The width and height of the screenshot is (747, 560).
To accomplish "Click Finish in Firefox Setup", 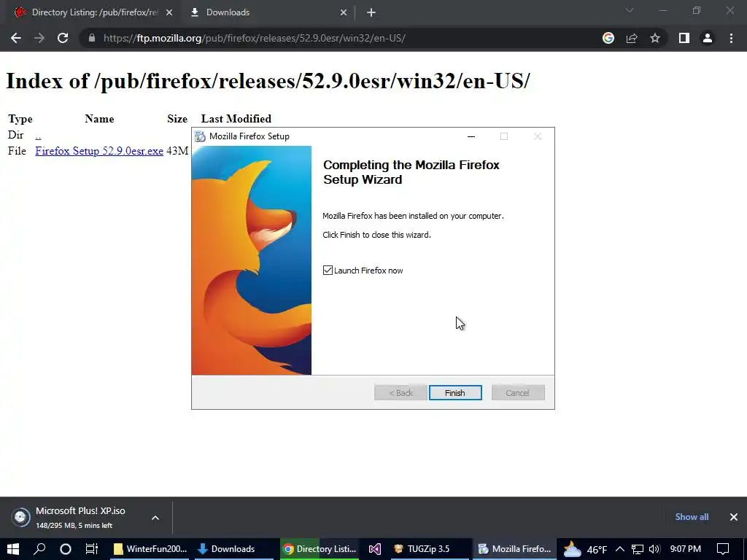I will pos(455,393).
